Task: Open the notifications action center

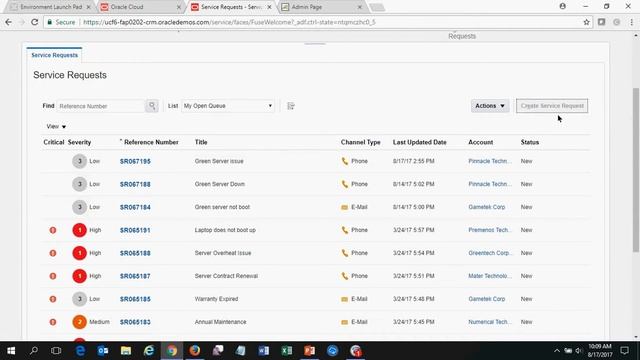Action: (624, 351)
